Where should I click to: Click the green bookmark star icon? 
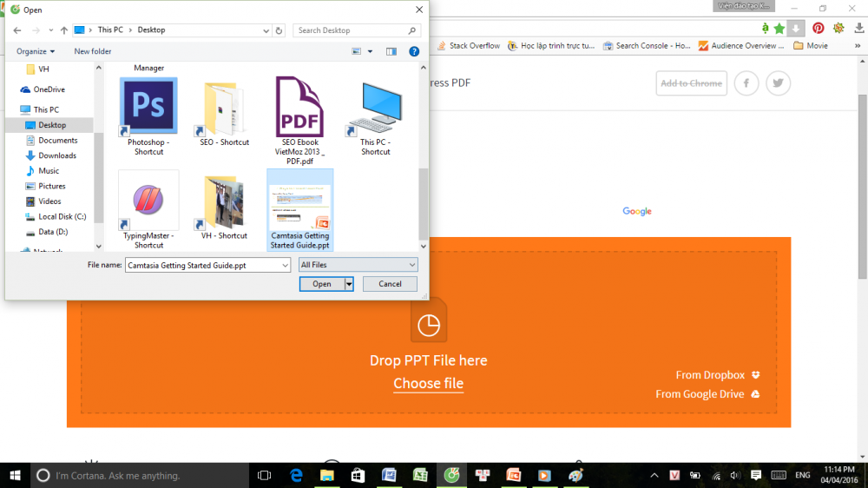tap(779, 29)
